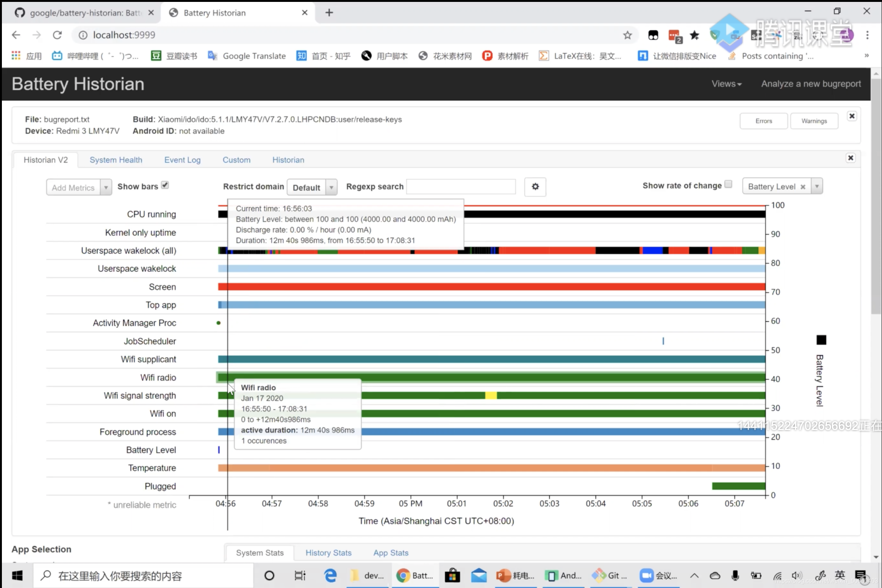Open the History Stats tab

[x=328, y=553]
